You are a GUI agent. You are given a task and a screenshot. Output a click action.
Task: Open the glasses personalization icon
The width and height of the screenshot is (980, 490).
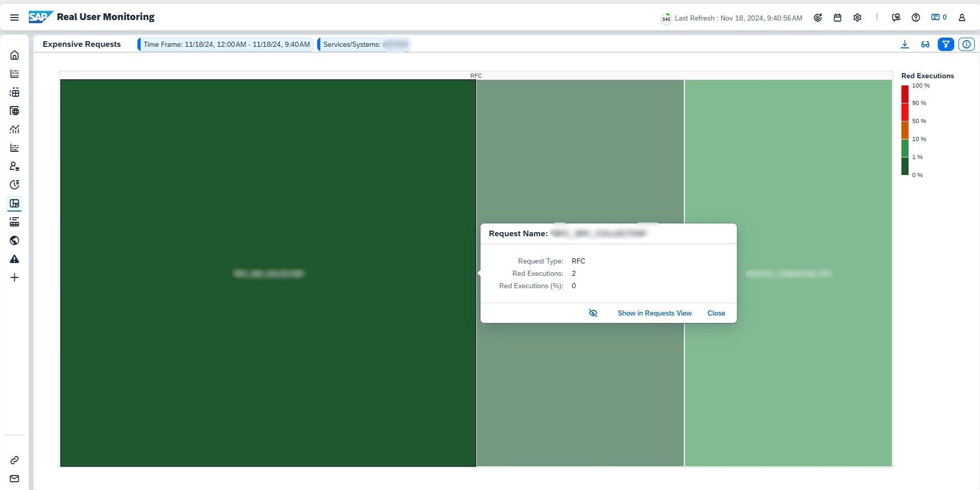[925, 44]
